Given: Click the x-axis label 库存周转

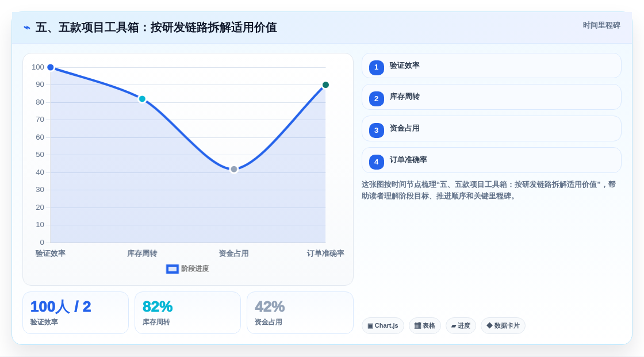Looking at the screenshot, I should click(x=142, y=254).
